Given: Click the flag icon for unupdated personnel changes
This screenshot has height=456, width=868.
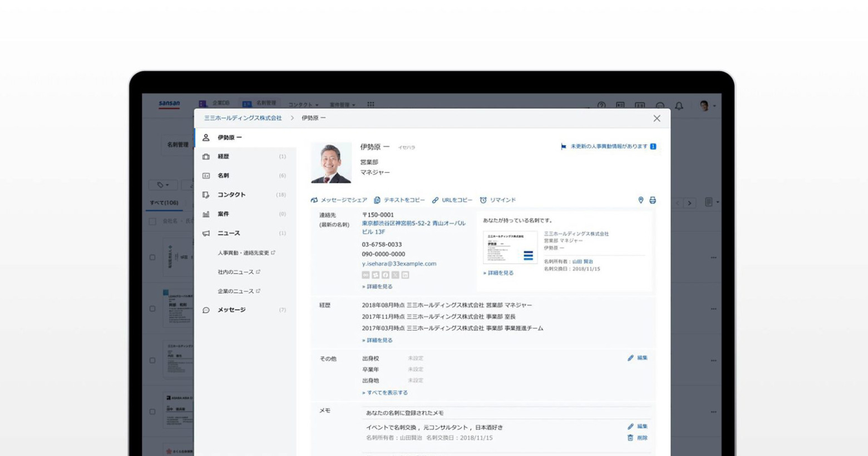Looking at the screenshot, I should click(564, 147).
